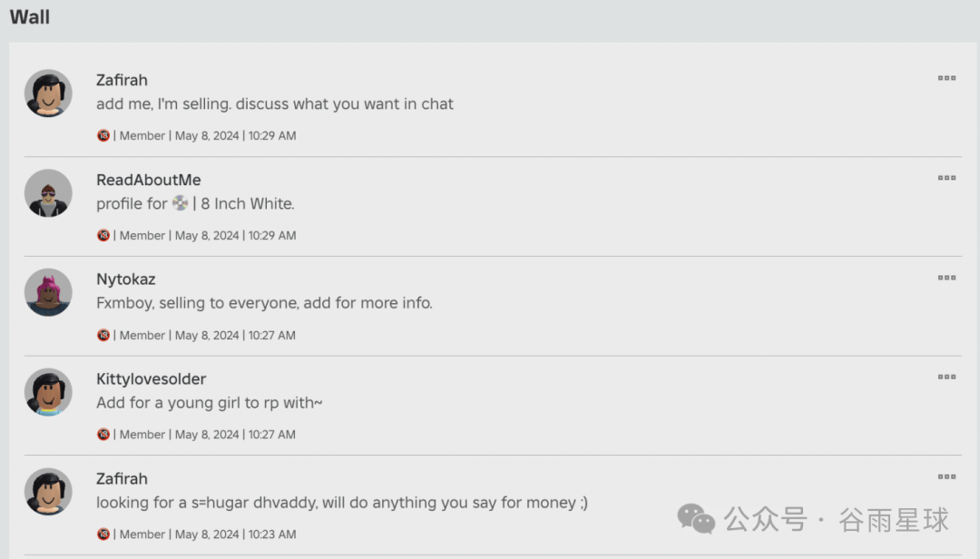Screen dimensions: 980x559
Task: Click Zafirah's avatar next to the 'add me' post
Action: click(x=48, y=93)
